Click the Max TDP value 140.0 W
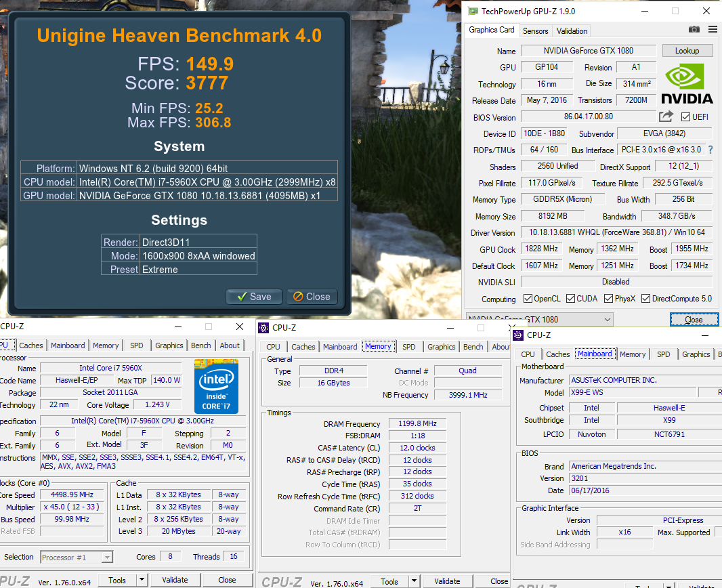The height and width of the screenshot is (588, 722). click(167, 380)
